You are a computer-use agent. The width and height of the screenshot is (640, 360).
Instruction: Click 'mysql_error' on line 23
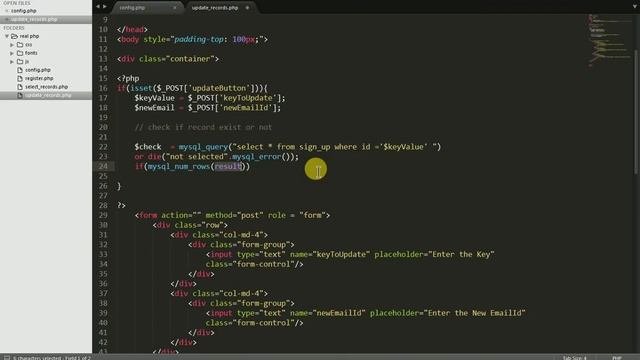coord(257,157)
